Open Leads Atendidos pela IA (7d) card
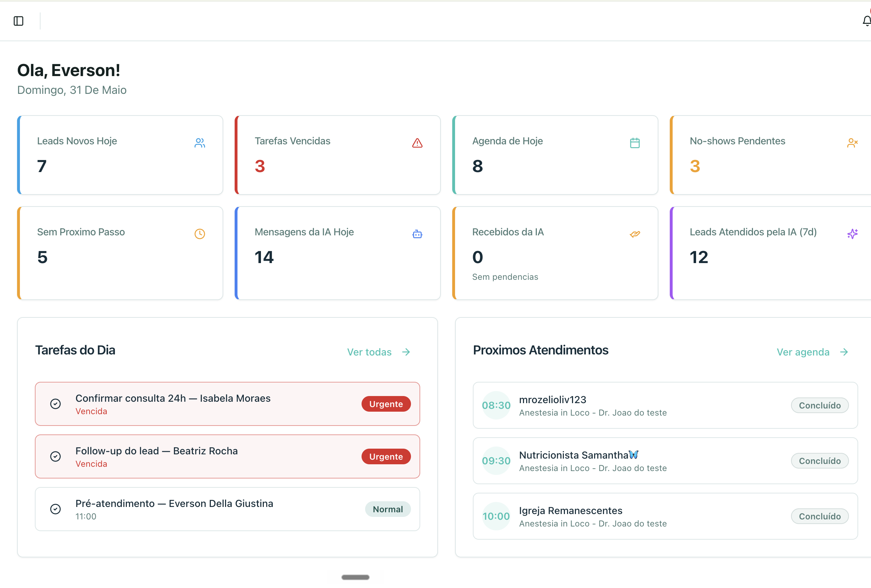 [x=770, y=253]
